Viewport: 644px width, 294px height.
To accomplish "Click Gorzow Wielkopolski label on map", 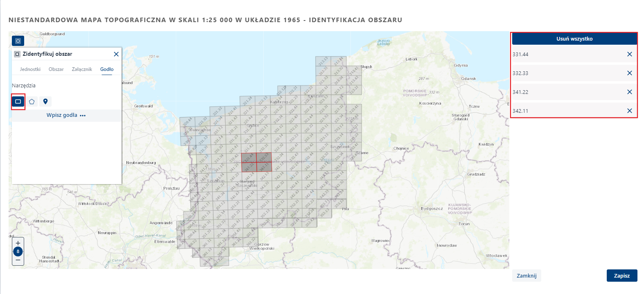I will coord(262,246).
